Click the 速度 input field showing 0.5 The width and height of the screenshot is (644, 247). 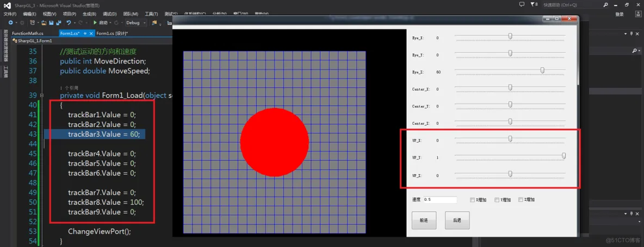[x=439, y=200]
